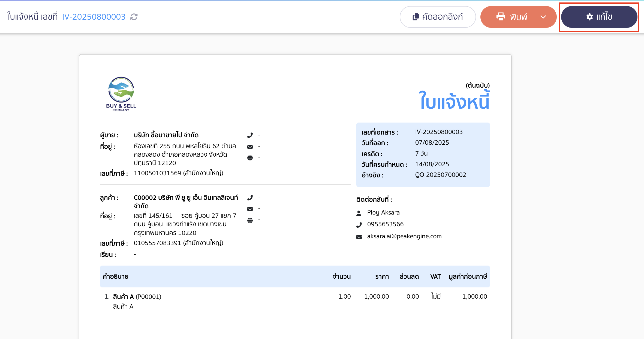Click the คัดลอกลิงก์ copy link button

pyautogui.click(x=438, y=17)
